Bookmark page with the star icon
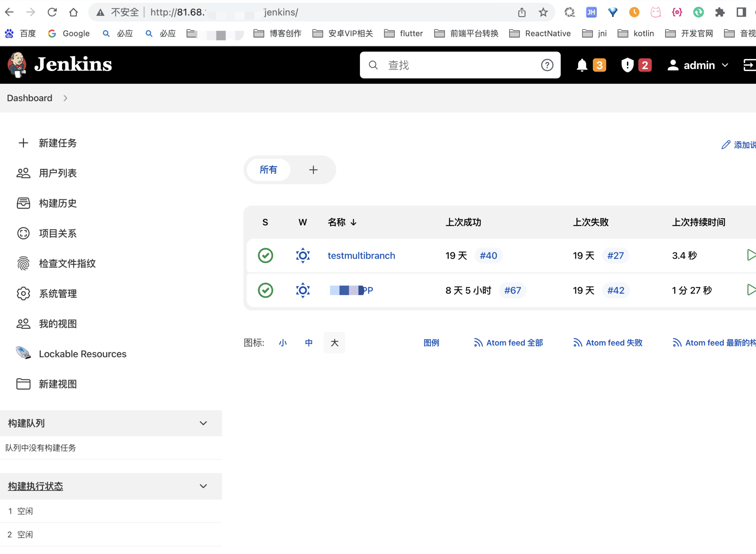This screenshot has width=756, height=554. 543,12
